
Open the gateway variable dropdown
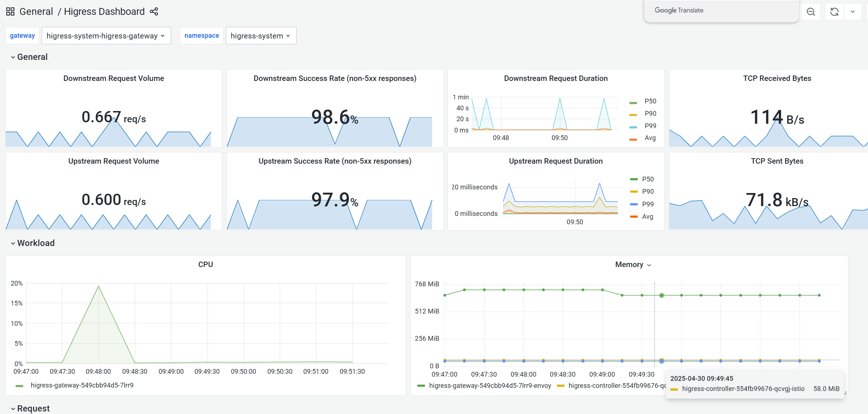click(106, 36)
